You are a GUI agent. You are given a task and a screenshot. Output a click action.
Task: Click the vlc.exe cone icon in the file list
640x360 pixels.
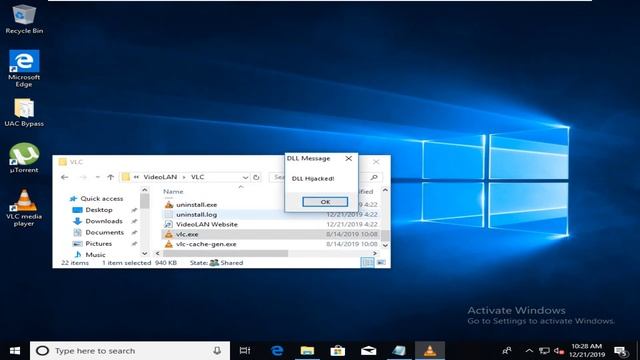coord(169,234)
